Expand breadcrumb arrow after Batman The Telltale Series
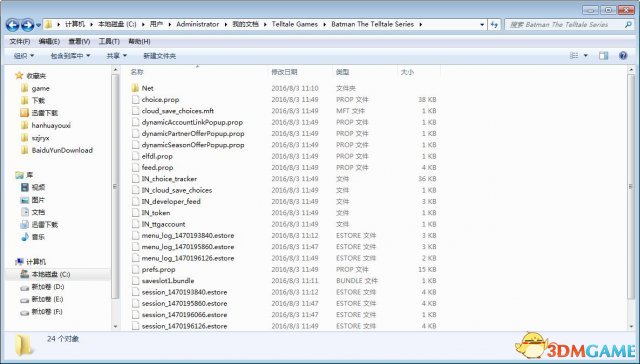 point(420,24)
